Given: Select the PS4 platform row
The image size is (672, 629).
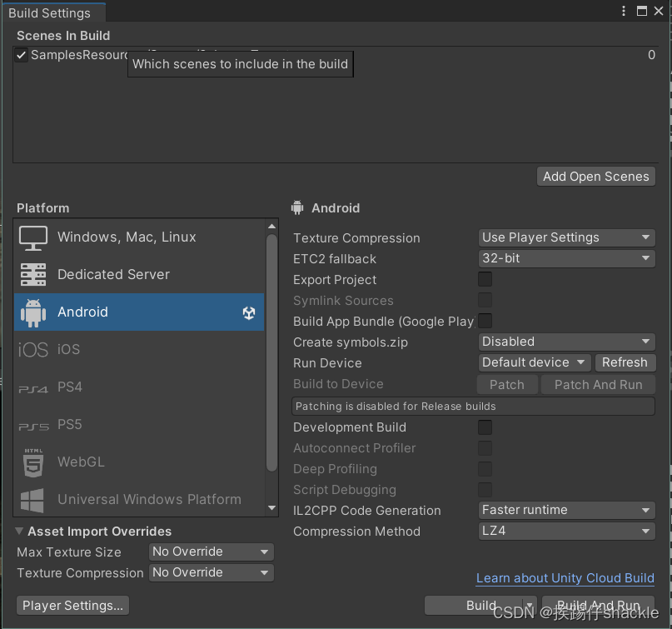Looking at the screenshot, I should click(x=139, y=387).
